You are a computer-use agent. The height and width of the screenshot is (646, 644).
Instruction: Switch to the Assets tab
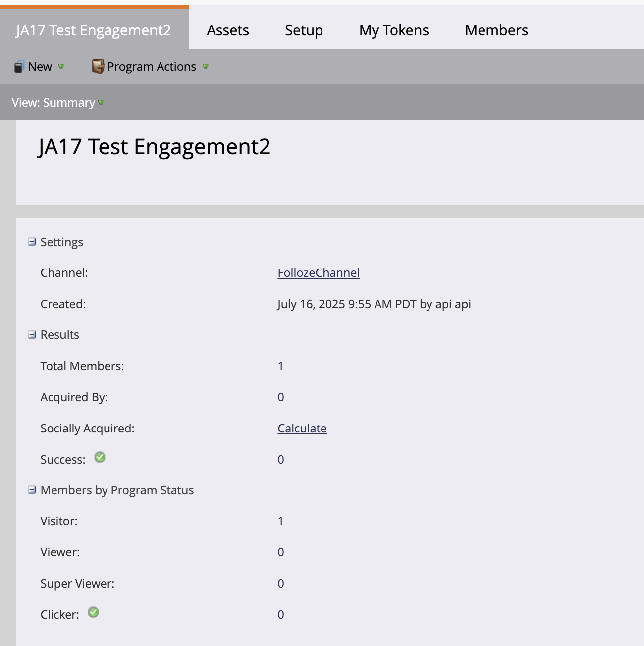[228, 30]
